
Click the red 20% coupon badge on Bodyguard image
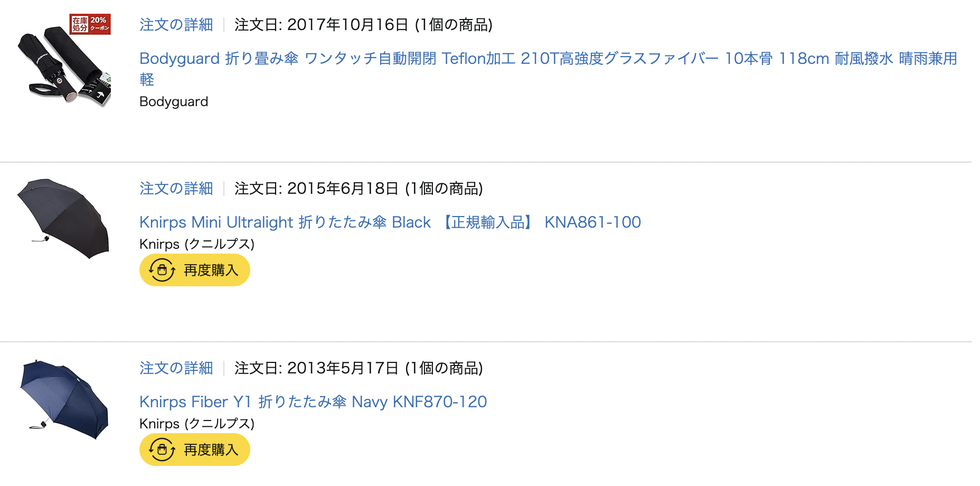point(90,24)
